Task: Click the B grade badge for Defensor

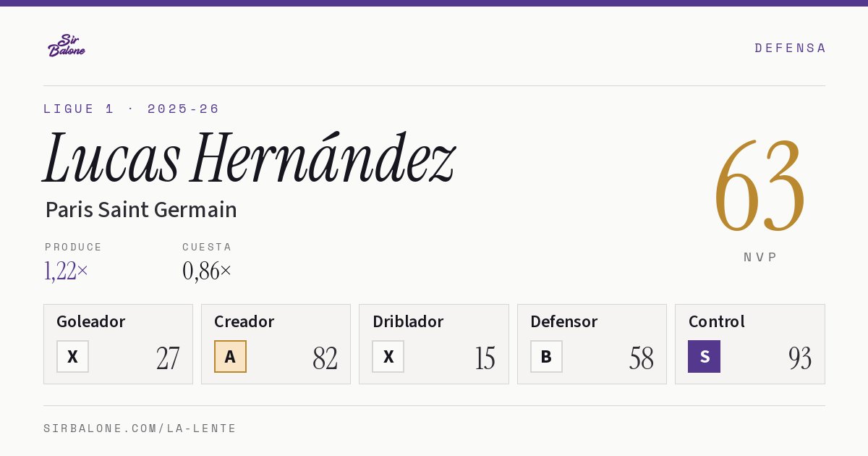Action: pos(546,356)
